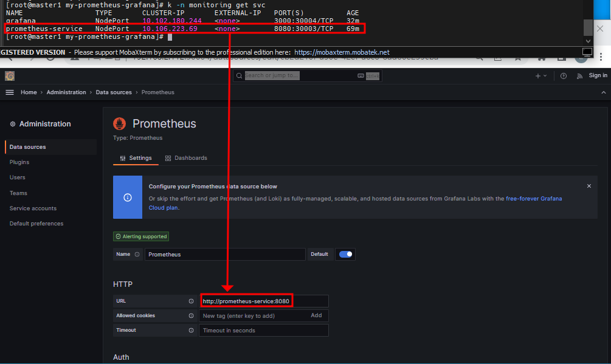Click the keyboard shortcut icon in search bar

361,75
